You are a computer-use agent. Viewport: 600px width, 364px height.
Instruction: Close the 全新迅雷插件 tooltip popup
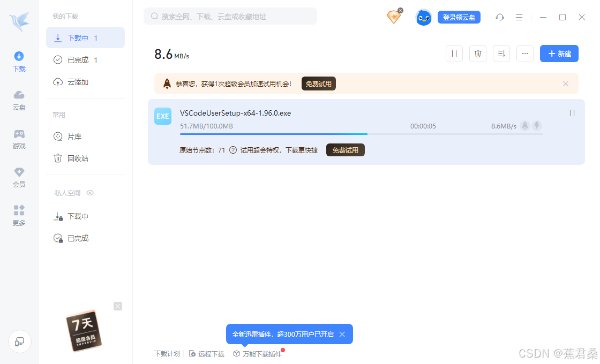pyautogui.click(x=342, y=335)
